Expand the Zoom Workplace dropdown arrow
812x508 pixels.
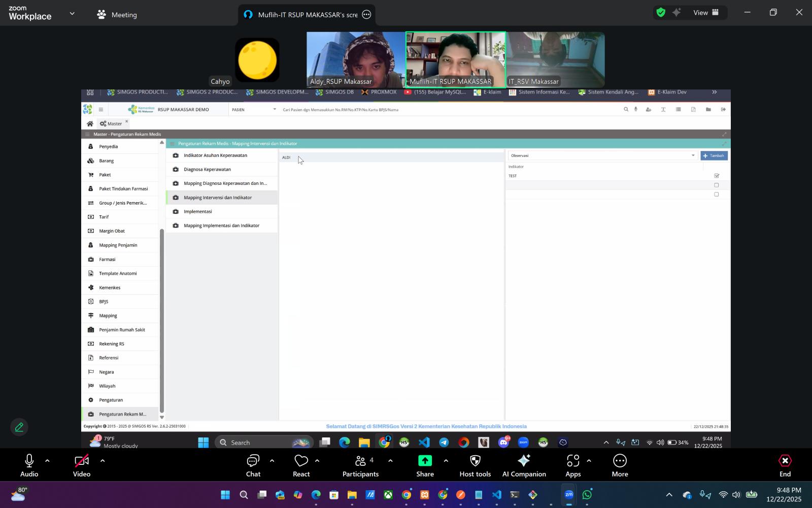pos(72,13)
